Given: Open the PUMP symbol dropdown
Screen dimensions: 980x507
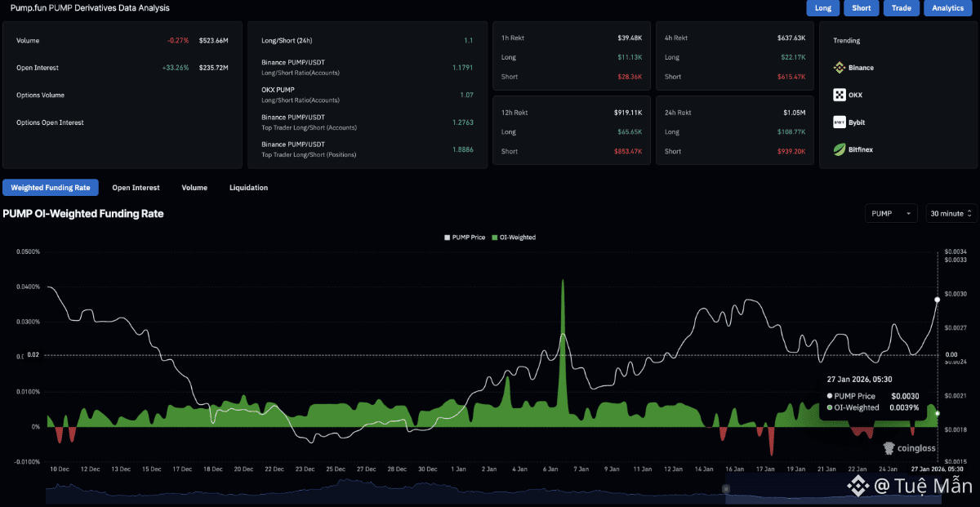Looking at the screenshot, I should [891, 214].
